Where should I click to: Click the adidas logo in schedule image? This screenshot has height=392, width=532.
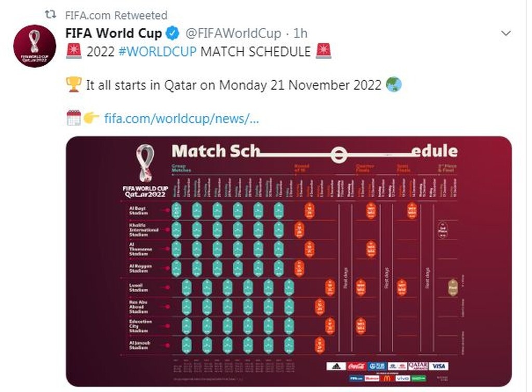pos(336,366)
